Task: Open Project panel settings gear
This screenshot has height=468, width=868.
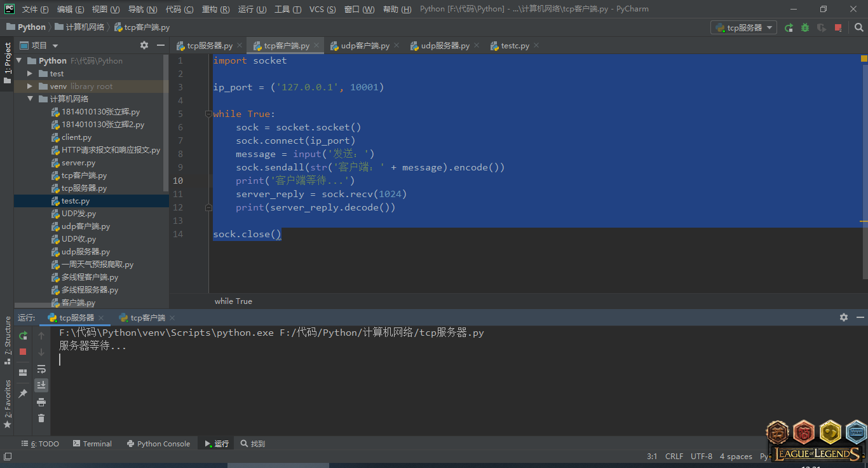Action: coord(144,45)
